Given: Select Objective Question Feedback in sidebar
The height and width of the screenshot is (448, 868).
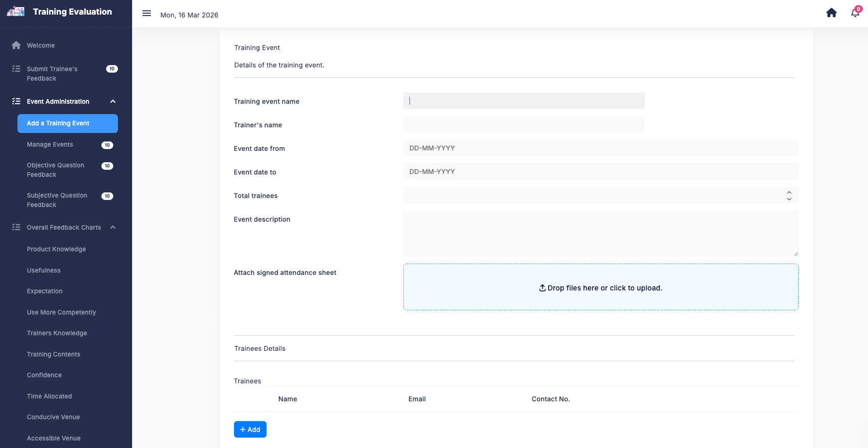Looking at the screenshot, I should (x=56, y=170).
